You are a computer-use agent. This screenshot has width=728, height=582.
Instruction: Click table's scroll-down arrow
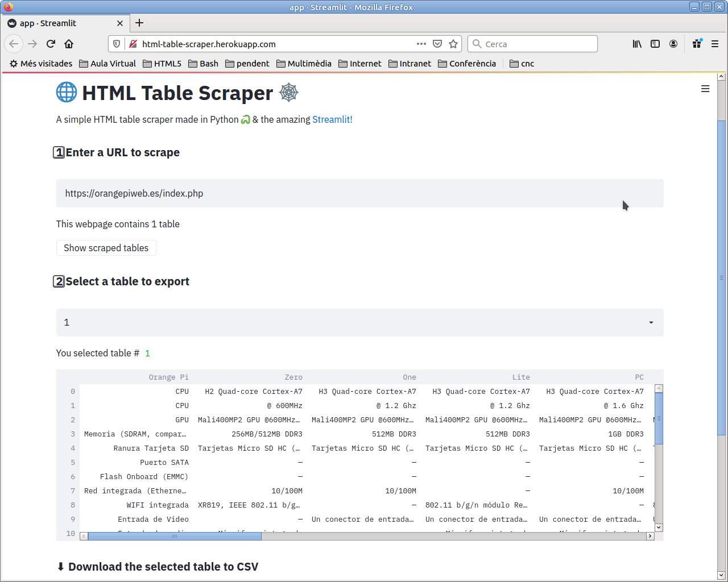(659, 527)
